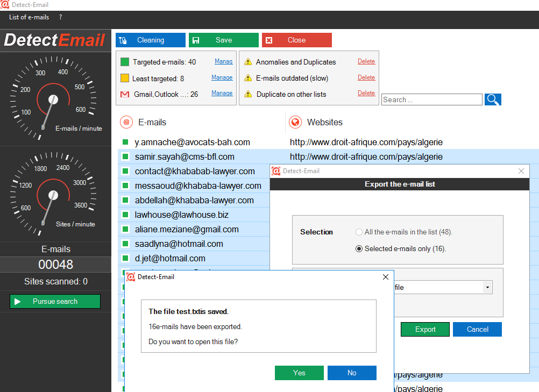Click Manage link for Gmail, Outlook row

point(222,93)
